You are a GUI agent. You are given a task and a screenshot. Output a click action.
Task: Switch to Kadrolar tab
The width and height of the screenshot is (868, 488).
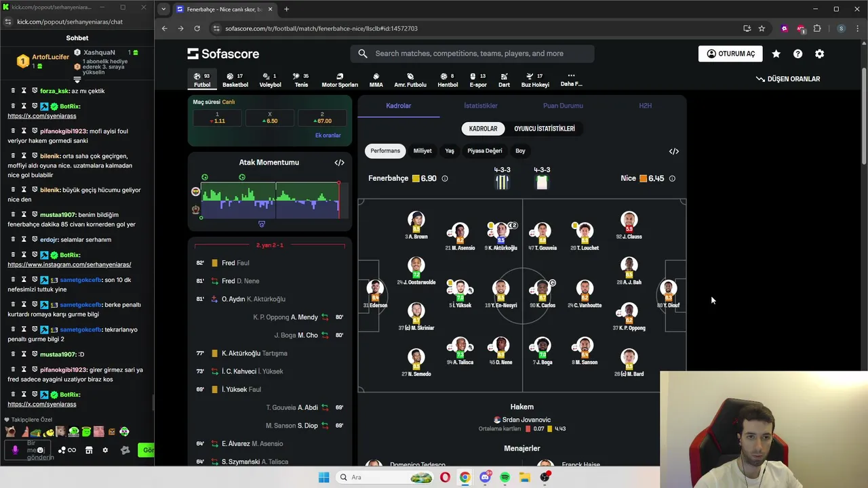click(399, 106)
